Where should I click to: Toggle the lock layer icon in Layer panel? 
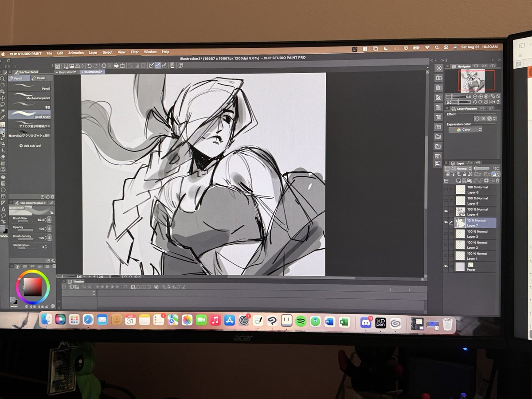465,174
